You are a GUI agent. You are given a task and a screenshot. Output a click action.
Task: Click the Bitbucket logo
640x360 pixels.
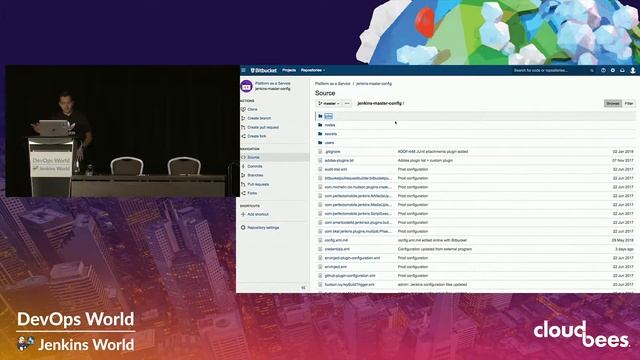[264, 70]
